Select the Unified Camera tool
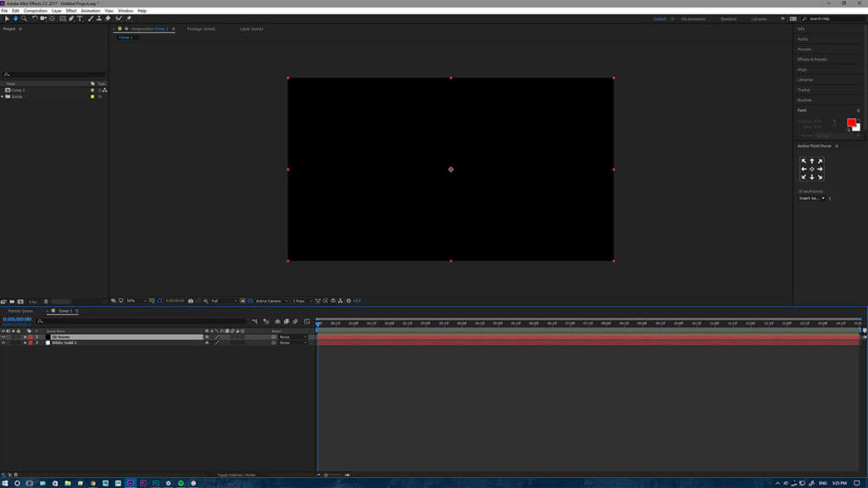The width and height of the screenshot is (868, 488). tap(43, 19)
